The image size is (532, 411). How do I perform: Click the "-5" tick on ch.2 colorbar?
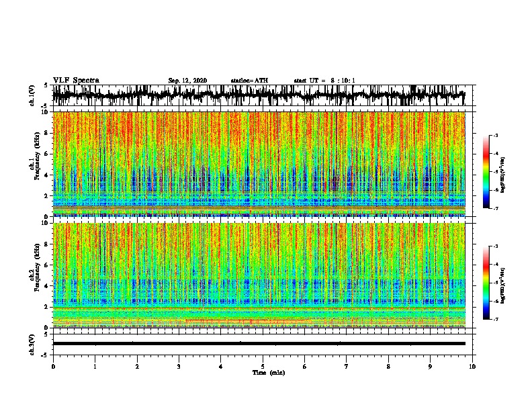(495, 283)
